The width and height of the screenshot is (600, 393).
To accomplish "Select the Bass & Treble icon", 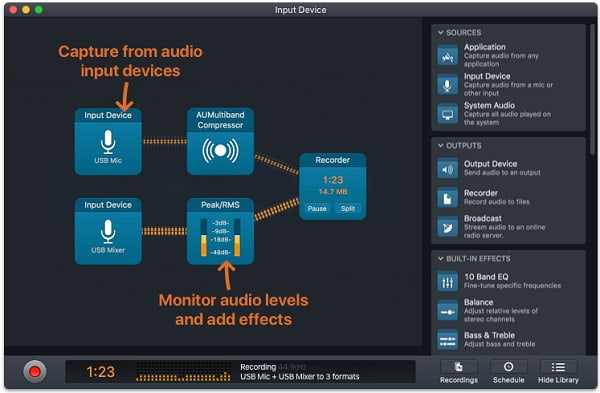I will point(447,339).
